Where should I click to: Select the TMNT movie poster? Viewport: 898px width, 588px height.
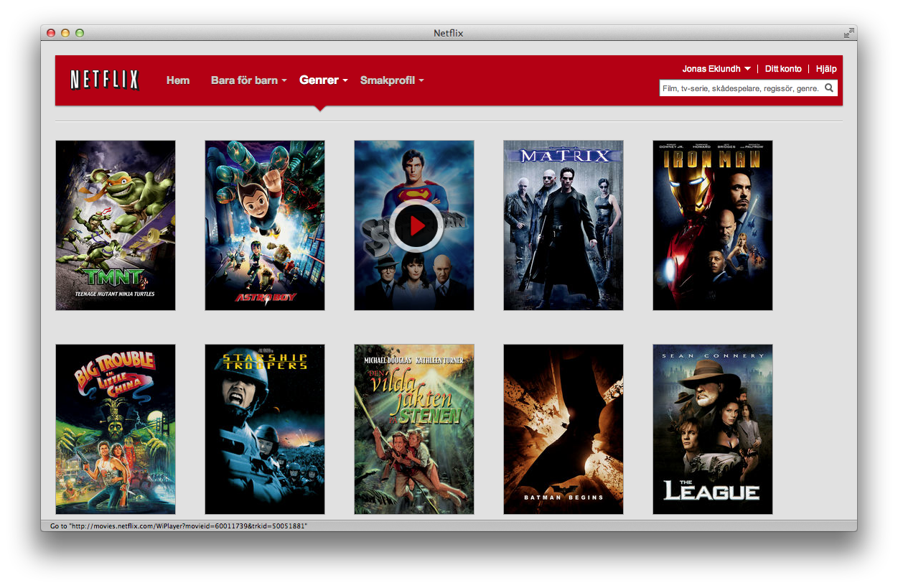click(x=116, y=225)
